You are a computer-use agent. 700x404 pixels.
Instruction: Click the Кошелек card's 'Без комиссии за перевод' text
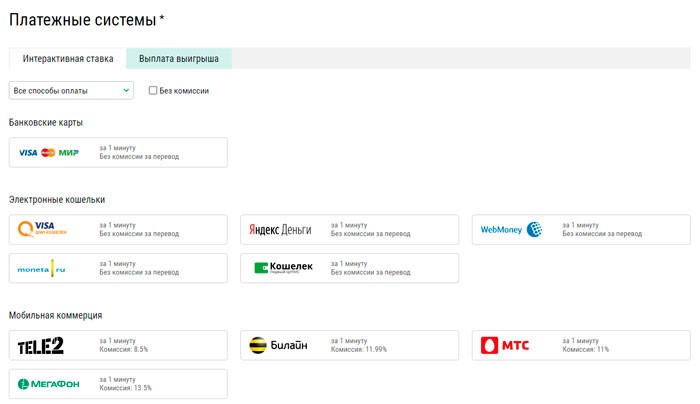click(371, 272)
